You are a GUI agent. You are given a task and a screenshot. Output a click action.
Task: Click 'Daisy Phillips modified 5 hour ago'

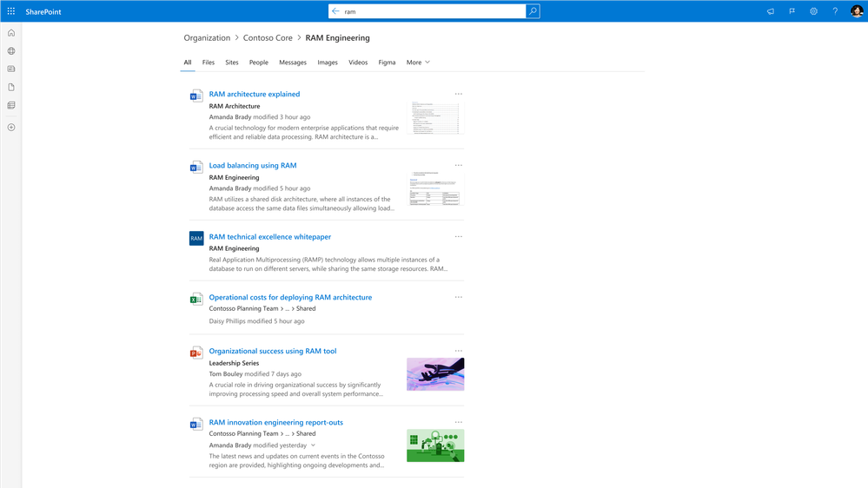pyautogui.click(x=257, y=321)
